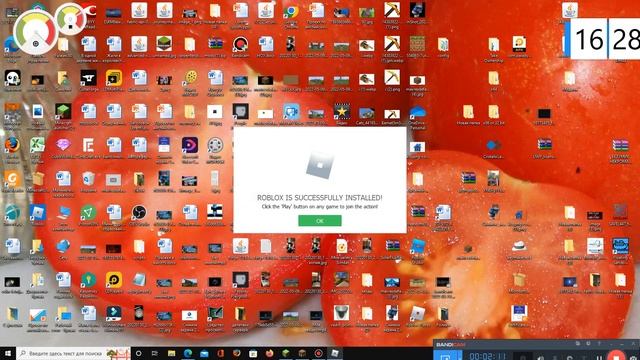Confirm Roblox install with the green OK button
This screenshot has height=360, width=640.
click(320, 220)
